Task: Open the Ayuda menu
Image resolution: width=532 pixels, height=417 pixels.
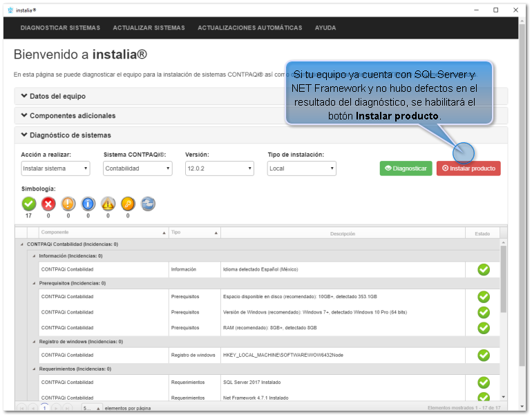Action: [325, 28]
